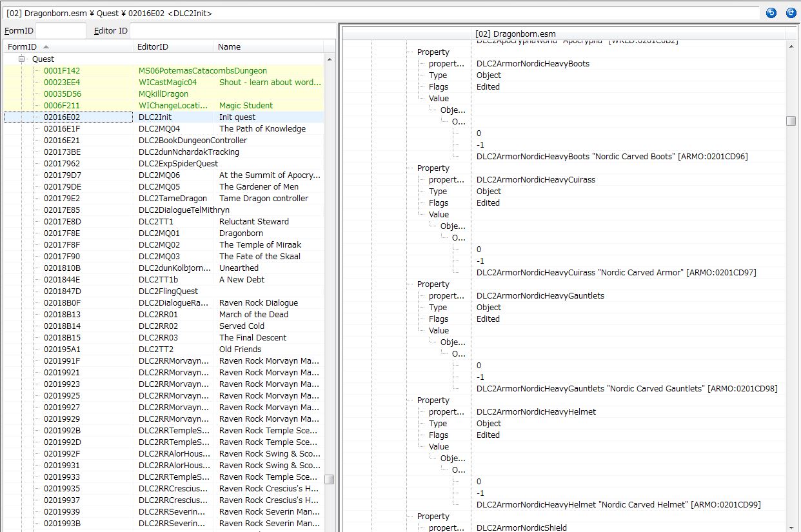Image resolution: width=801 pixels, height=532 pixels.
Task: Select DLC2TT1 Reluctant Steward quest
Action: click(164, 221)
